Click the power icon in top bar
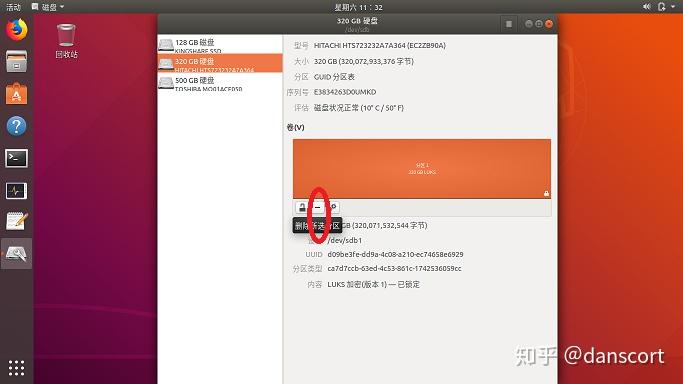 (662, 7)
